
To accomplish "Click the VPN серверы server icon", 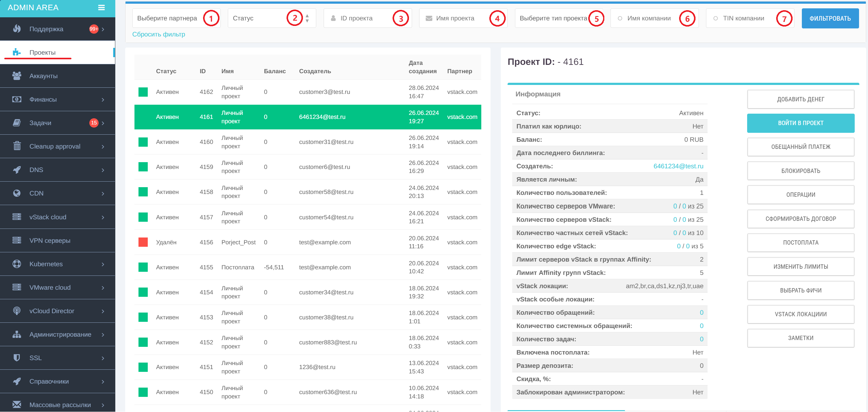I will 16,240.
